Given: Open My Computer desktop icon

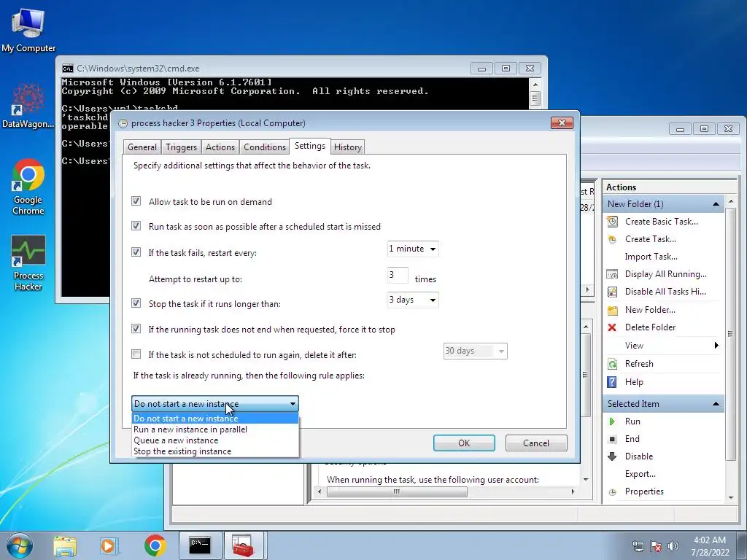Looking at the screenshot, I should [28, 31].
